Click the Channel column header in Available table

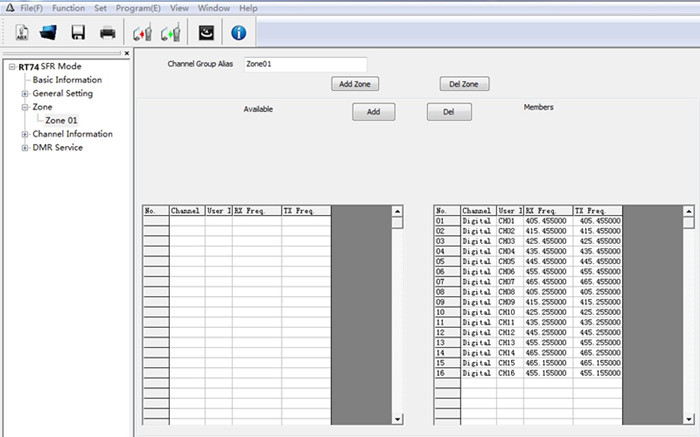click(x=188, y=211)
